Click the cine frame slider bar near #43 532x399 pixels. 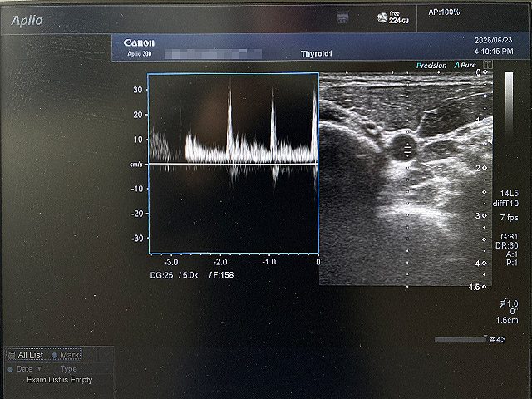coord(460,339)
